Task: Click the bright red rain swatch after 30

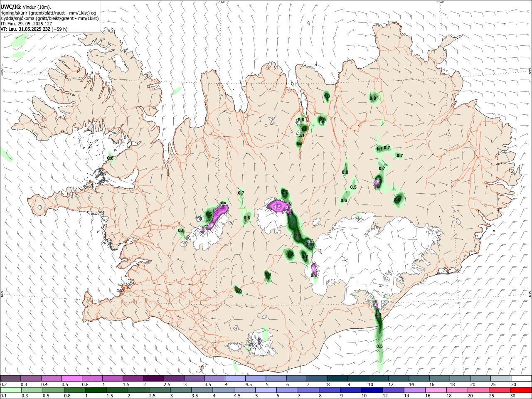Action: (x=521, y=390)
